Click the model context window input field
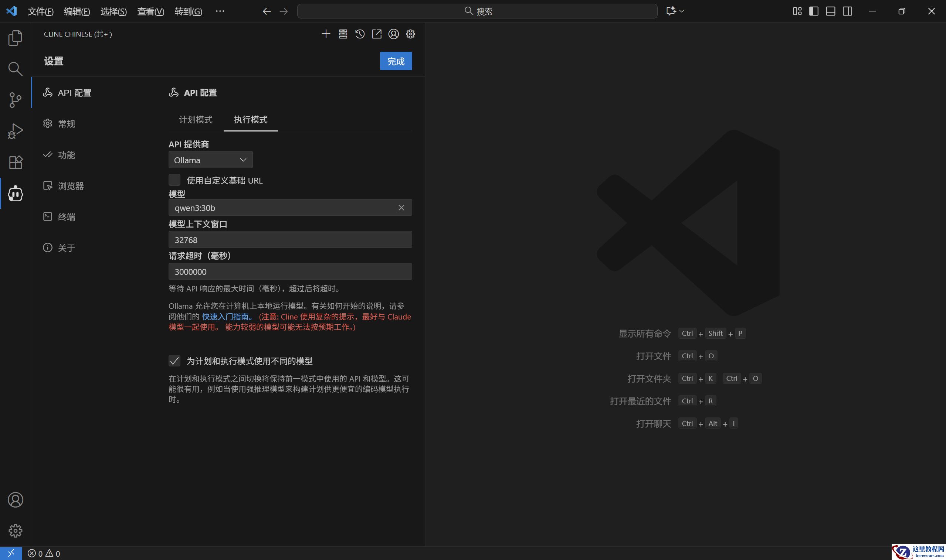Screen dimensions: 946x560 [290, 240]
